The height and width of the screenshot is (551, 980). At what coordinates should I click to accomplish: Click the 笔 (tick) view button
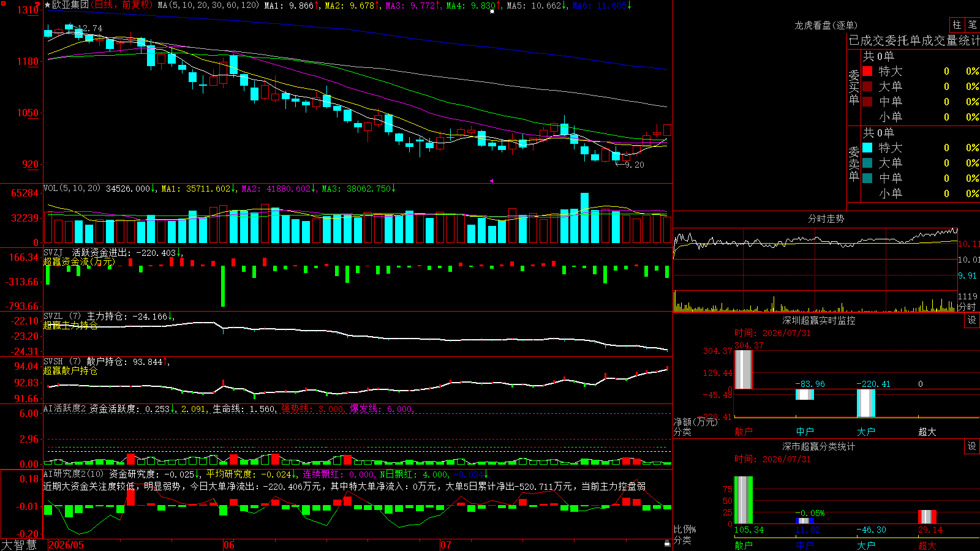[x=972, y=24]
